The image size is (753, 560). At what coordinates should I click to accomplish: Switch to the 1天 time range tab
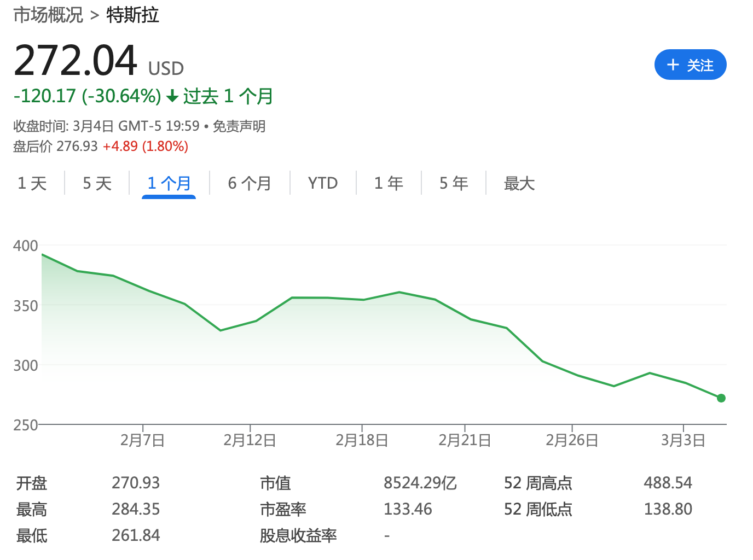32,183
